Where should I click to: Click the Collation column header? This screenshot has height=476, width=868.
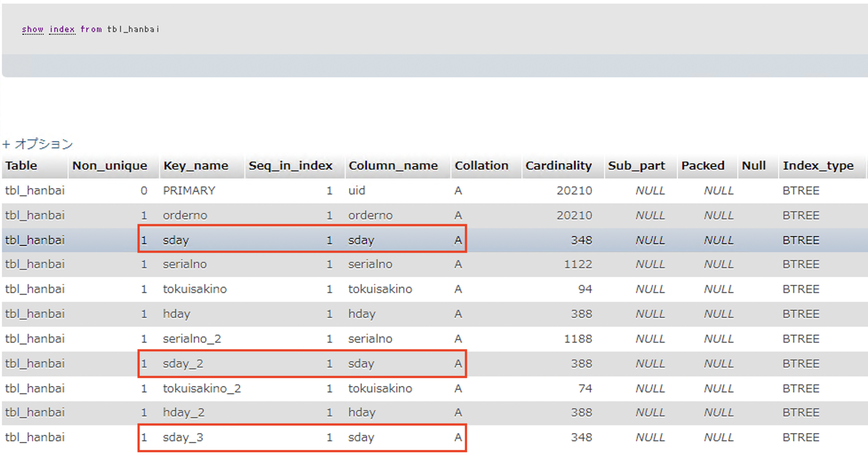(481, 166)
